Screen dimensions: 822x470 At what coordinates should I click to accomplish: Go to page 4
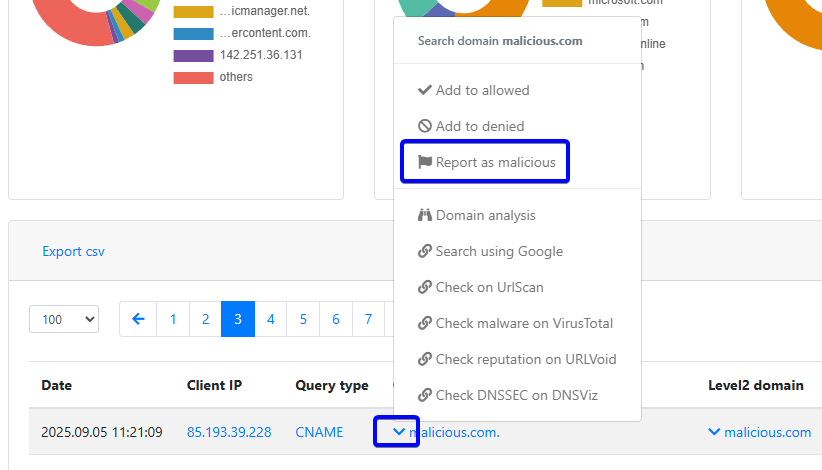pyautogui.click(x=271, y=319)
